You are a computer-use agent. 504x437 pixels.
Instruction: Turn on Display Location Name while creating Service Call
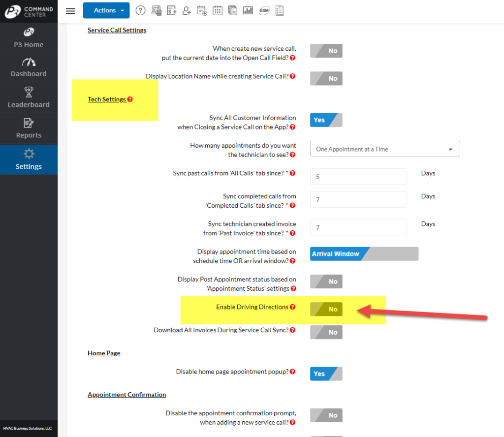click(326, 78)
